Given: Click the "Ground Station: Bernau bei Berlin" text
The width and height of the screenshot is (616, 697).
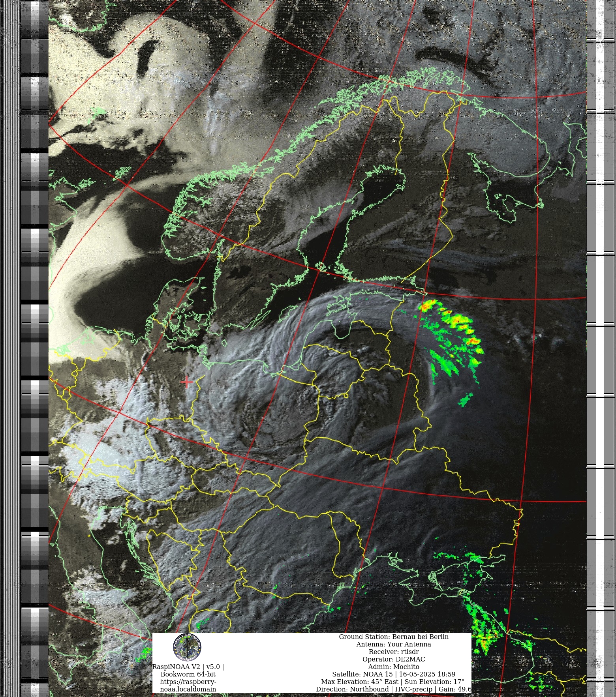Looking at the screenshot, I should tap(394, 637).
